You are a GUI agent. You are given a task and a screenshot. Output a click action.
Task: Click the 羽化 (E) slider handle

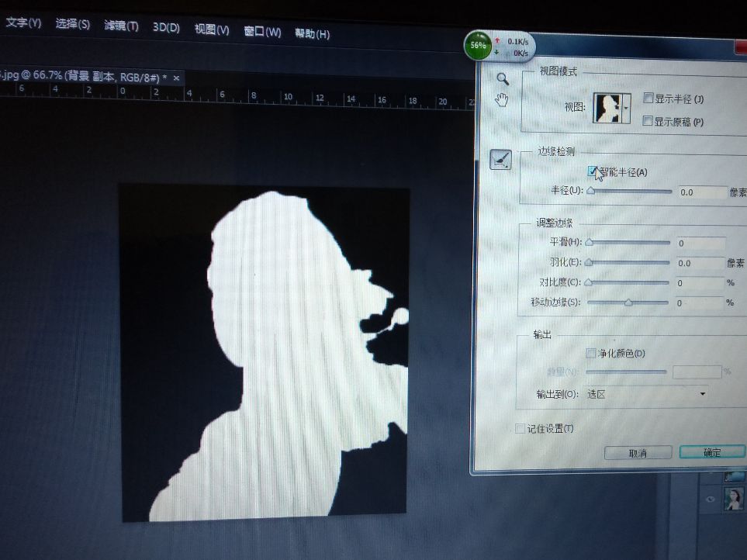pyautogui.click(x=588, y=262)
